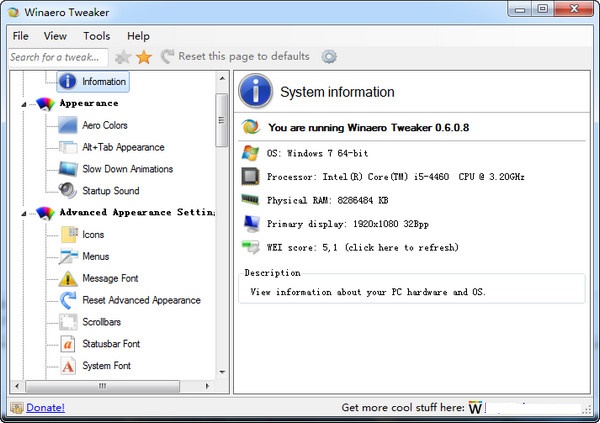Screen dimensions: 600x423
Task: Click the Search for a tweak field
Action: point(57,57)
